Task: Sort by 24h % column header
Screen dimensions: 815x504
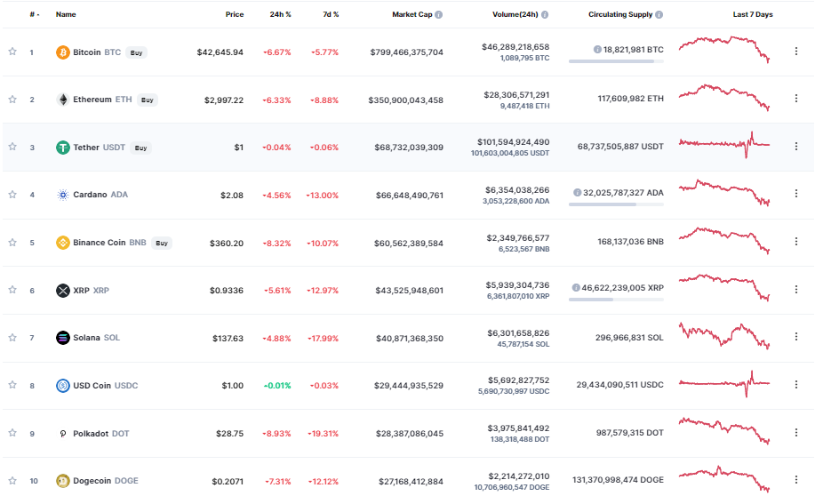Action: click(x=280, y=14)
